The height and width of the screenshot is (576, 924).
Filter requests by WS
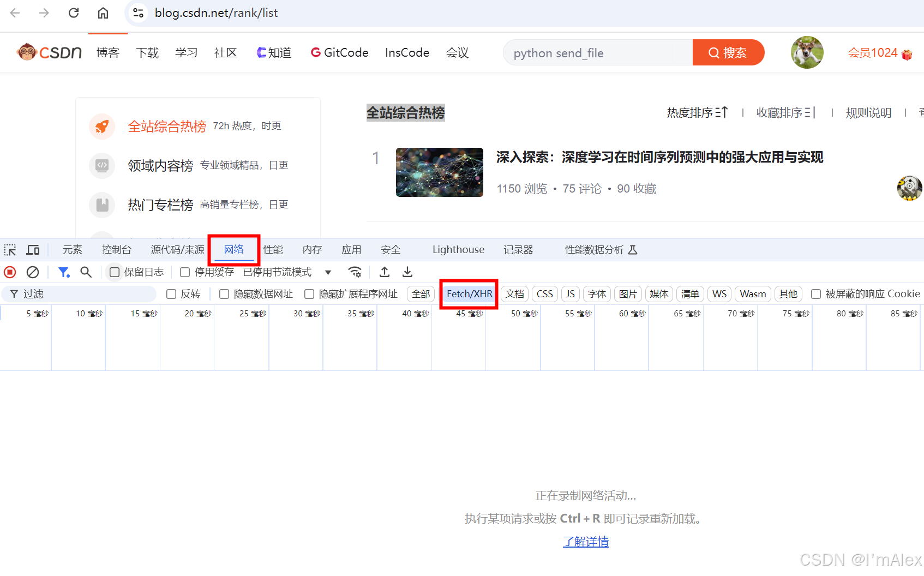click(719, 294)
